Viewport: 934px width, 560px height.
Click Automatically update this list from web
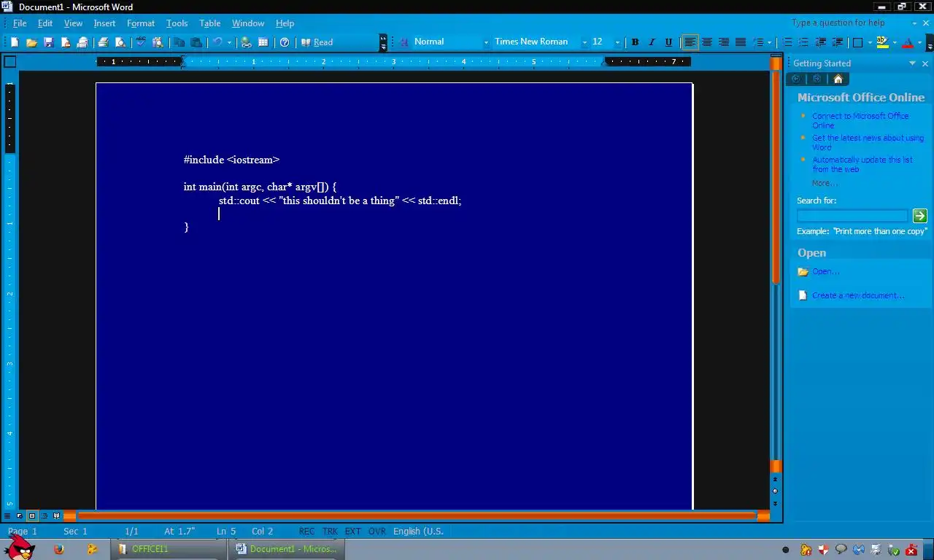coord(862,164)
